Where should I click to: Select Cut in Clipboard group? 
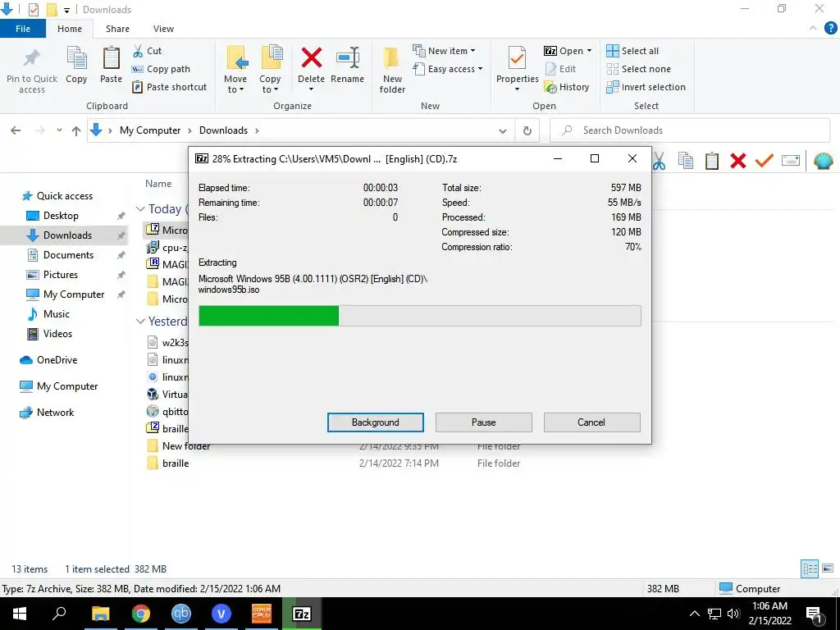(x=148, y=51)
